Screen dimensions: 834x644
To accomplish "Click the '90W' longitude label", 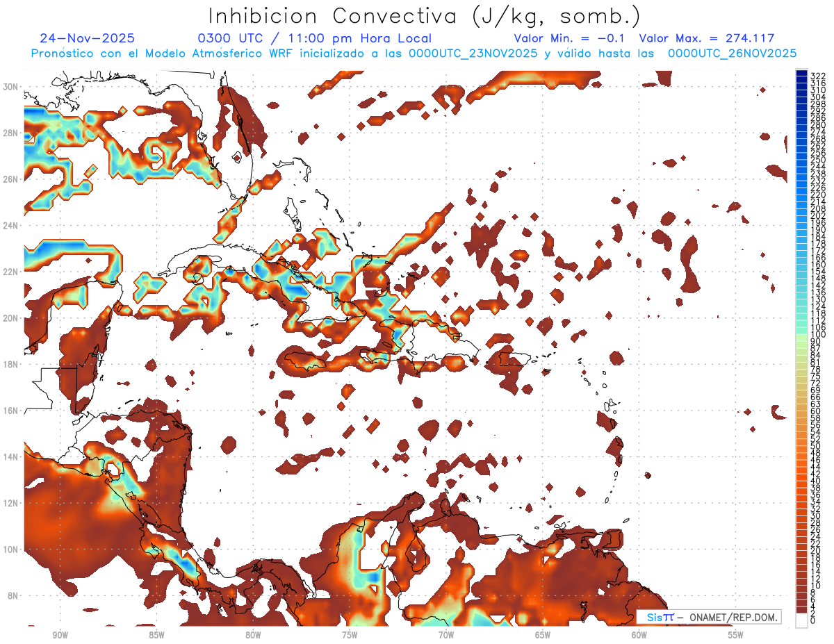I will [60, 635].
